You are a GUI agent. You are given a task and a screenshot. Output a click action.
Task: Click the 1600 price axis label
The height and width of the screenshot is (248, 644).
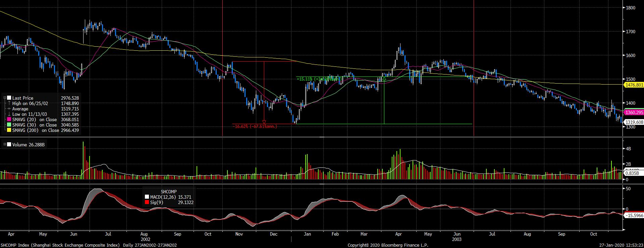(631, 55)
